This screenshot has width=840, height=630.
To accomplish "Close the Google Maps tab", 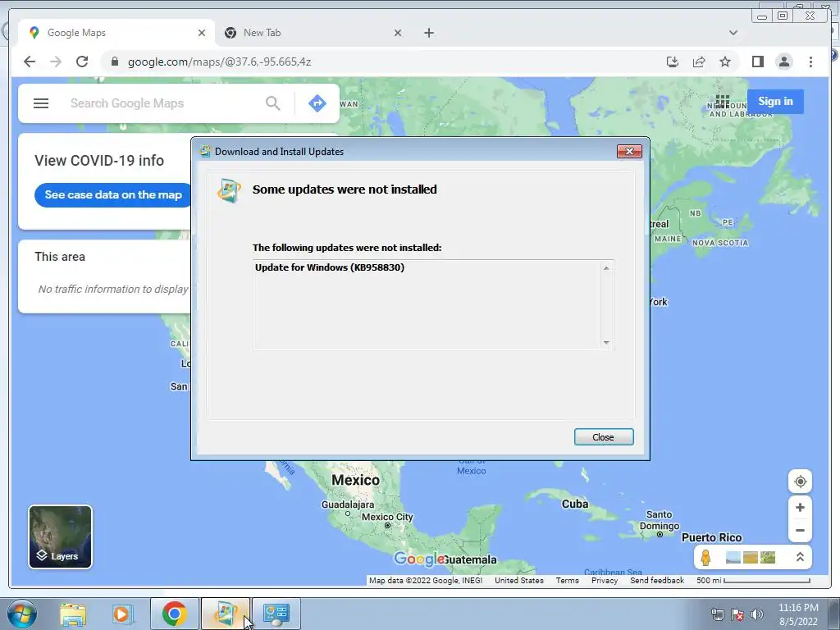I will [x=202, y=33].
